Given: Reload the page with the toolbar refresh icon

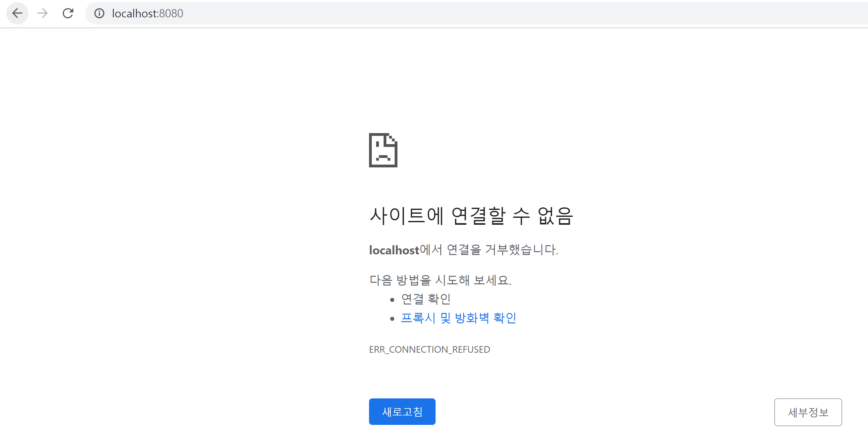Looking at the screenshot, I should 68,14.
